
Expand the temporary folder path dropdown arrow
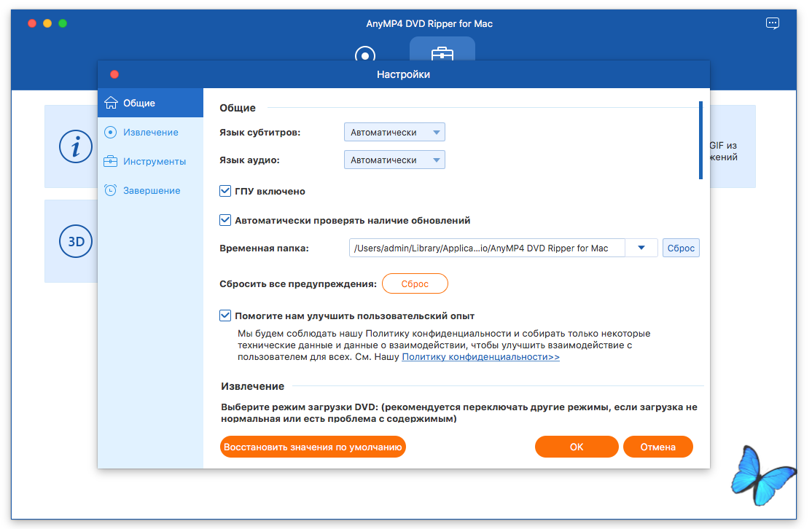tap(641, 248)
